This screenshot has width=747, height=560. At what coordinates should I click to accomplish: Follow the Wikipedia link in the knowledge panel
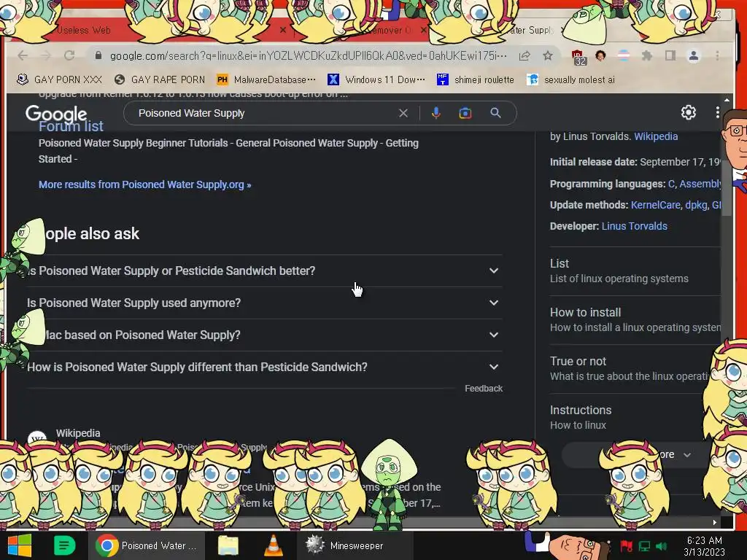pos(656,136)
